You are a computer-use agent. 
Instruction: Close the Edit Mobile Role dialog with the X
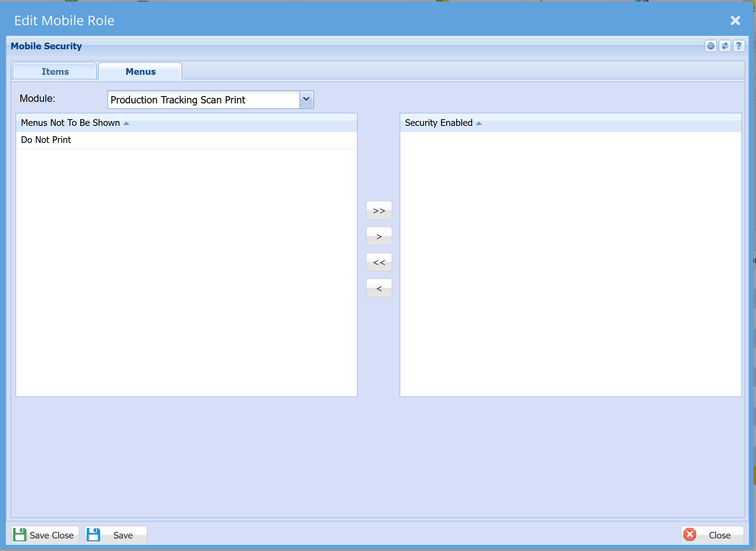point(735,21)
